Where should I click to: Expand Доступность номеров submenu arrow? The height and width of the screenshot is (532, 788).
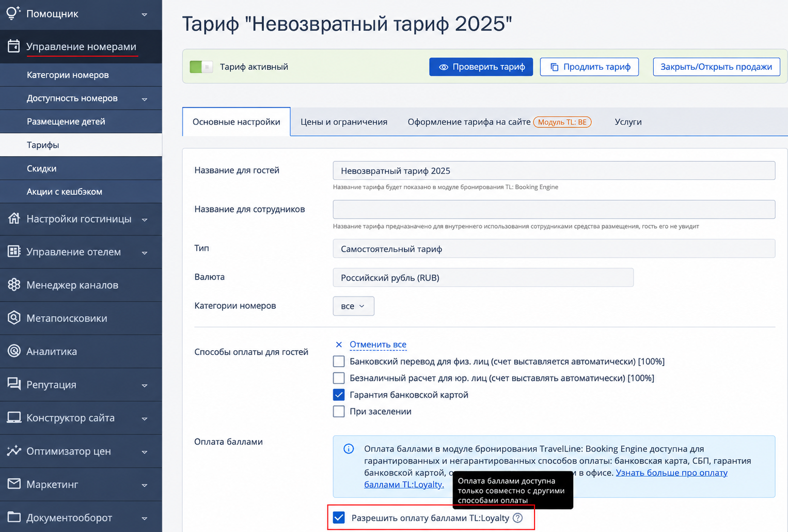(x=145, y=99)
